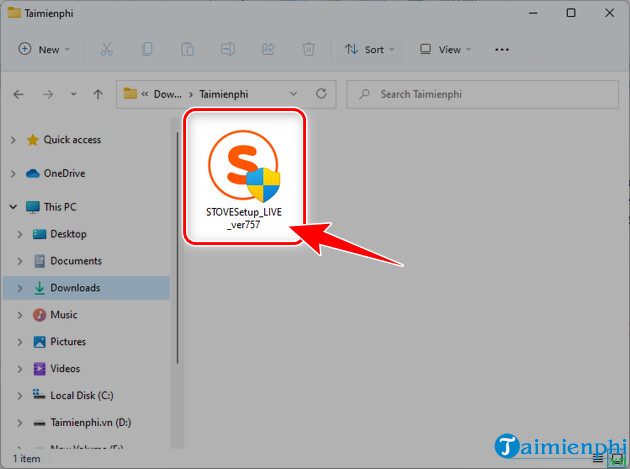
Task: Click the Paste clipboard icon
Action: tap(187, 49)
